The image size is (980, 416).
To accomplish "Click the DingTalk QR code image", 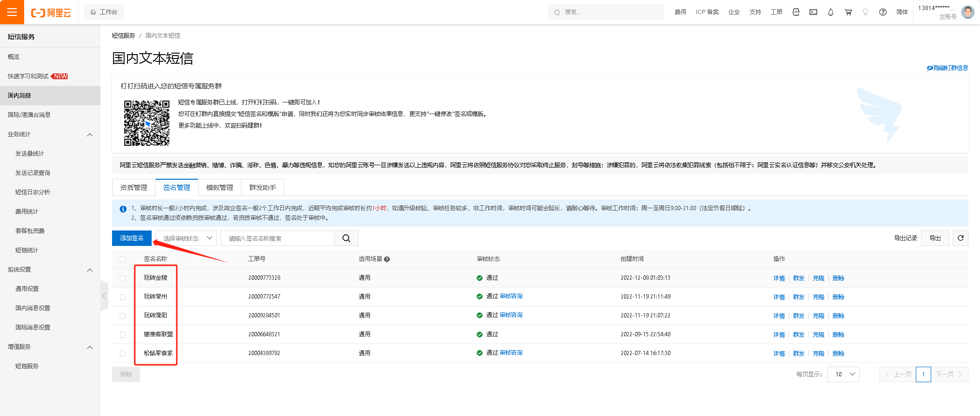I will (x=147, y=123).
